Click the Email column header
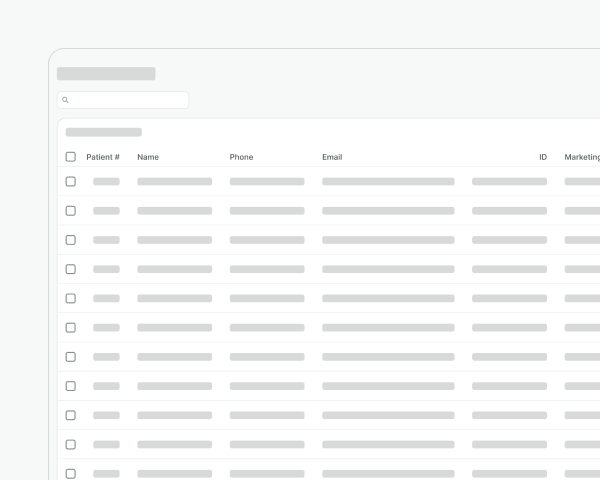Image resolution: width=600 pixels, height=480 pixels. pyautogui.click(x=332, y=157)
